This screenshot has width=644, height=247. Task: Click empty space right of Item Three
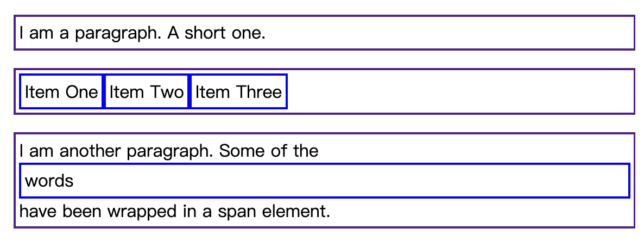click(460, 91)
